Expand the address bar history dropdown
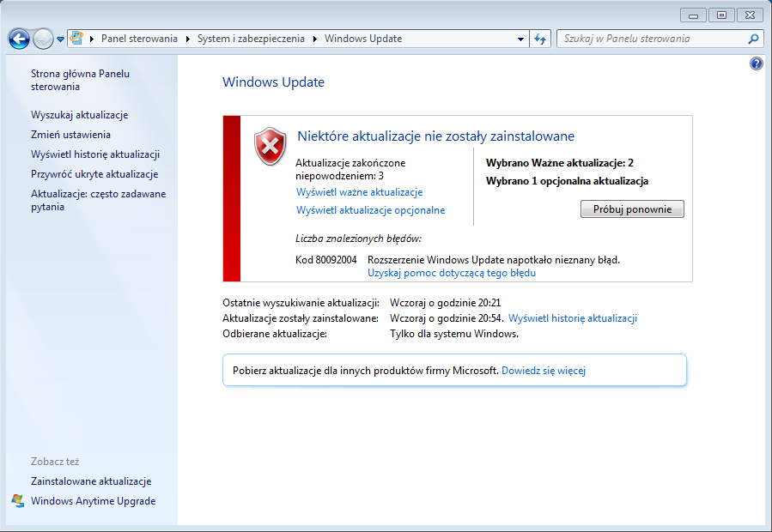 (520, 38)
